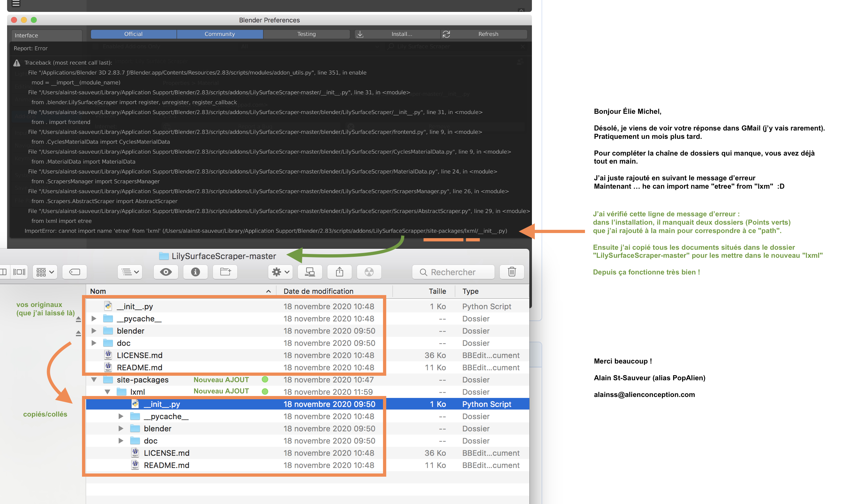
Task: Create a new folder via the toolbar icon
Action: point(224,272)
